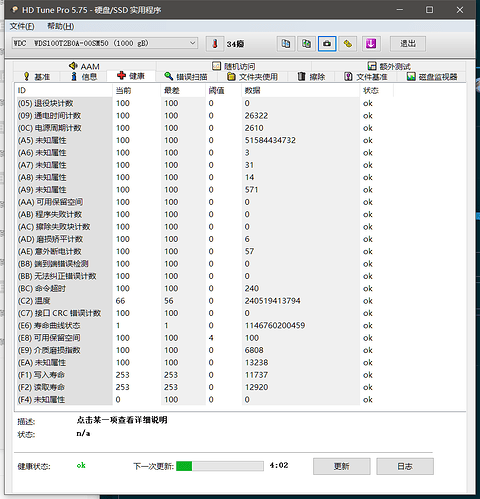Click the purple download arrow toolbar icon
This screenshot has height=499, width=480.
pos(371,44)
